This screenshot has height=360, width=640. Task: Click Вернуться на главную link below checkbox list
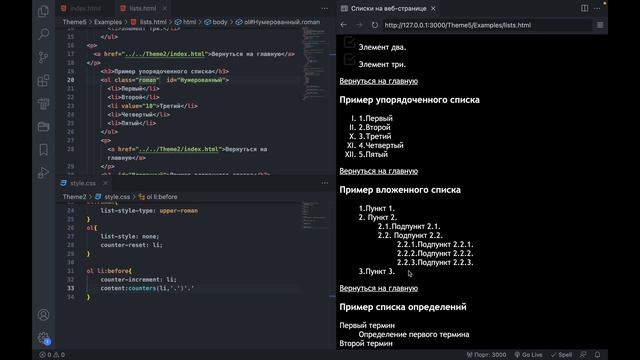379,81
